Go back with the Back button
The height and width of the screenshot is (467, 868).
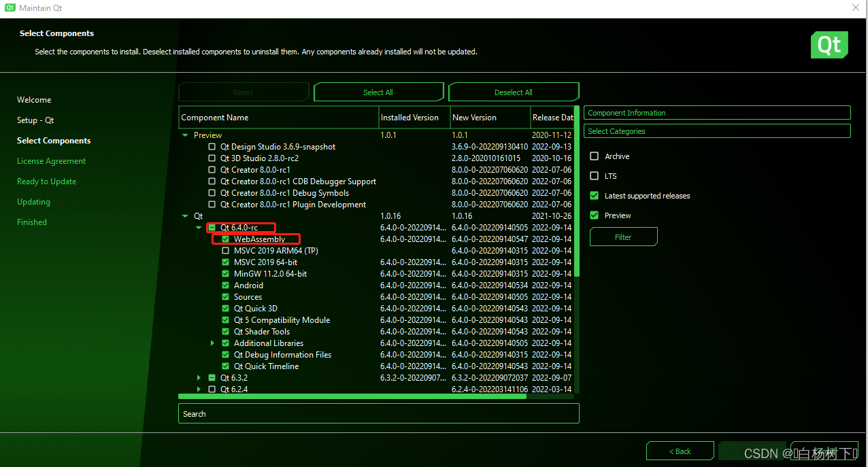[680, 451]
